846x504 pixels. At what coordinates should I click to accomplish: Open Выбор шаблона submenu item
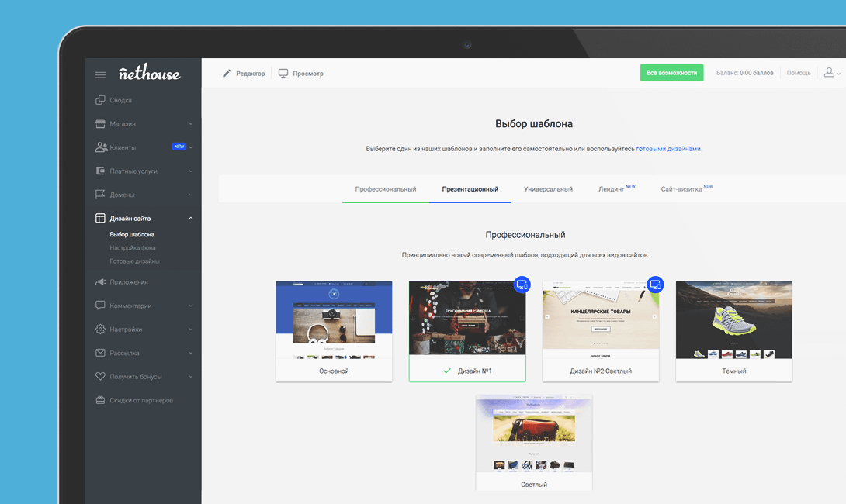coord(132,234)
